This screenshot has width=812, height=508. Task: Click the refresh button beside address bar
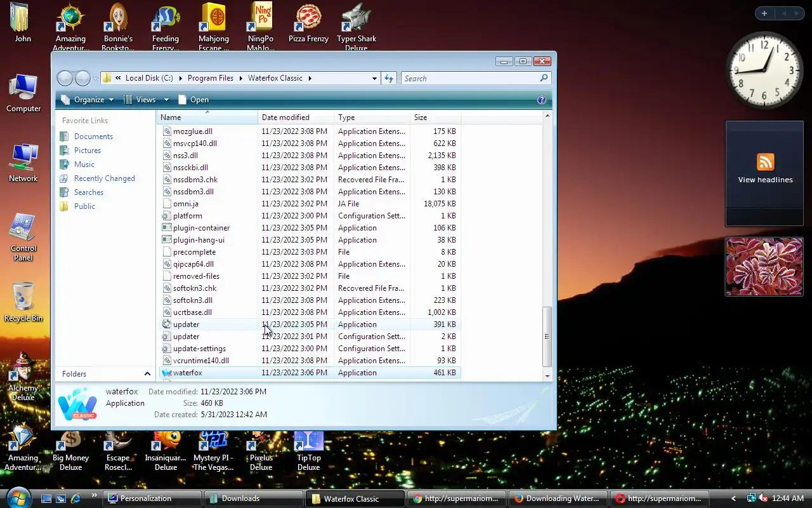389,78
